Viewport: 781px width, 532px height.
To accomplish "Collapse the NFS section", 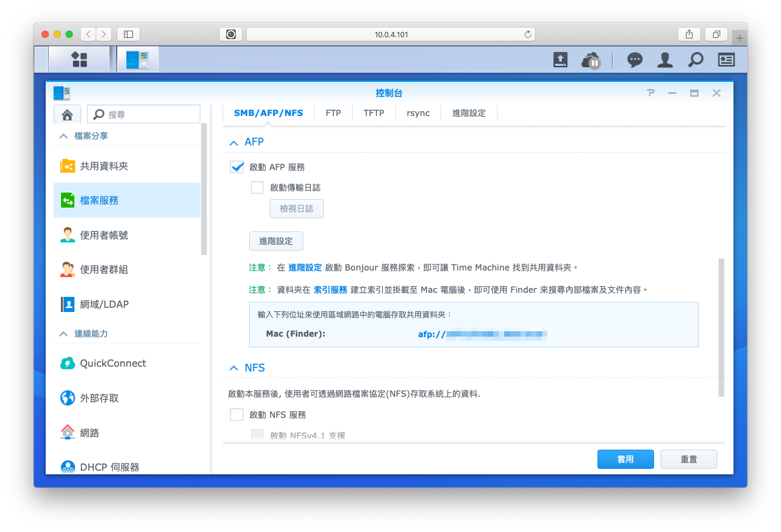I will coord(233,368).
